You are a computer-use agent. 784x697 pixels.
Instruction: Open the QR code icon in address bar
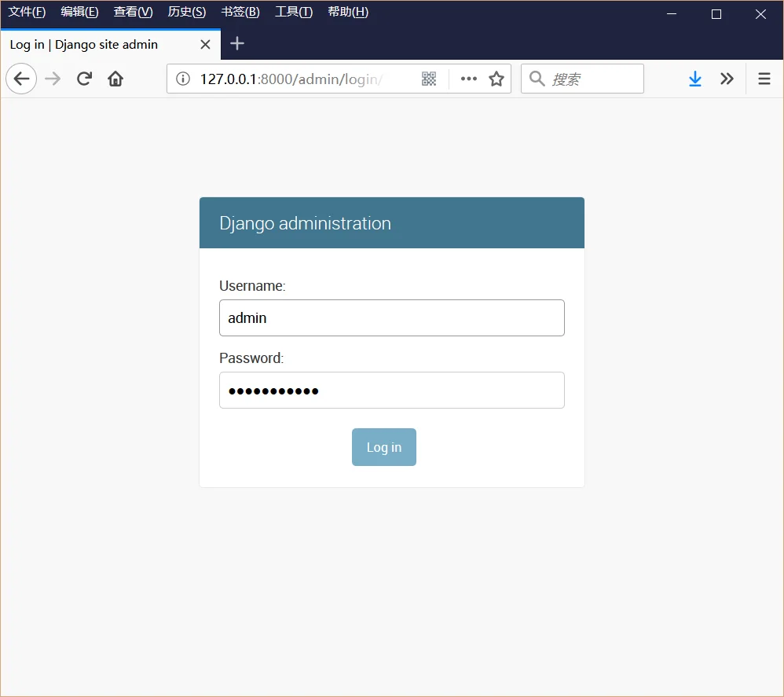[x=428, y=79]
